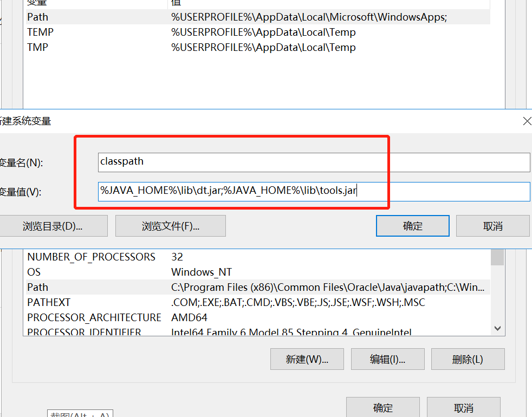Click the TMP value %USERPROFILE%\AppData\Local\Temp
The height and width of the screenshot is (417, 532).
click(x=263, y=47)
